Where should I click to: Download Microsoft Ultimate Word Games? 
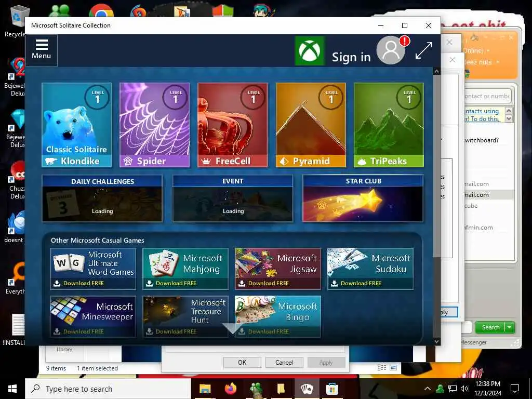[x=93, y=269]
